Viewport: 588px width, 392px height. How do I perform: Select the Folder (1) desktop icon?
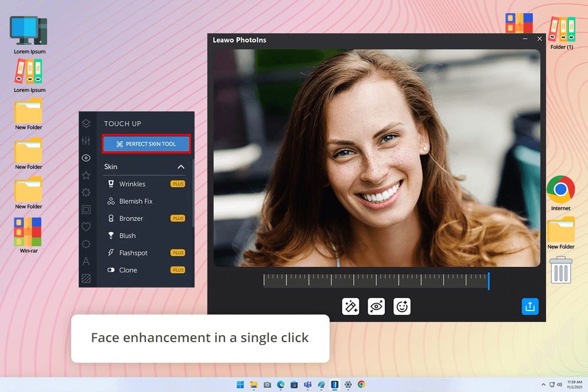pyautogui.click(x=562, y=33)
